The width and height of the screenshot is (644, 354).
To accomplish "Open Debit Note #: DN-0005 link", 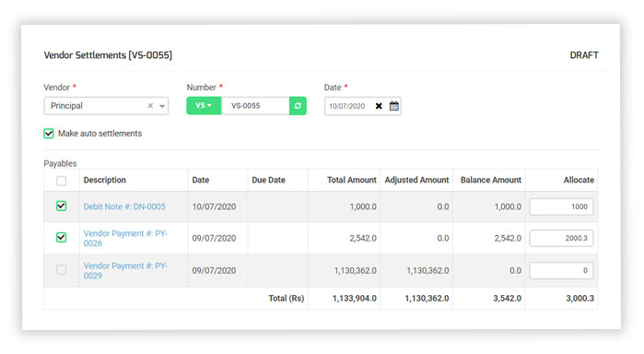I will pos(124,206).
